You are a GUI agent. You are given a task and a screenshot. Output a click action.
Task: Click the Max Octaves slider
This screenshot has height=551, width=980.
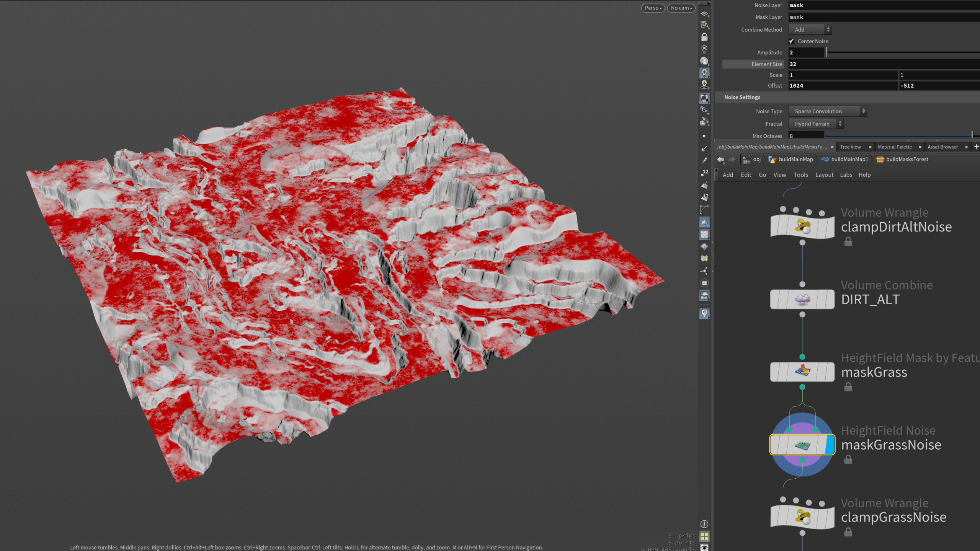(x=900, y=135)
